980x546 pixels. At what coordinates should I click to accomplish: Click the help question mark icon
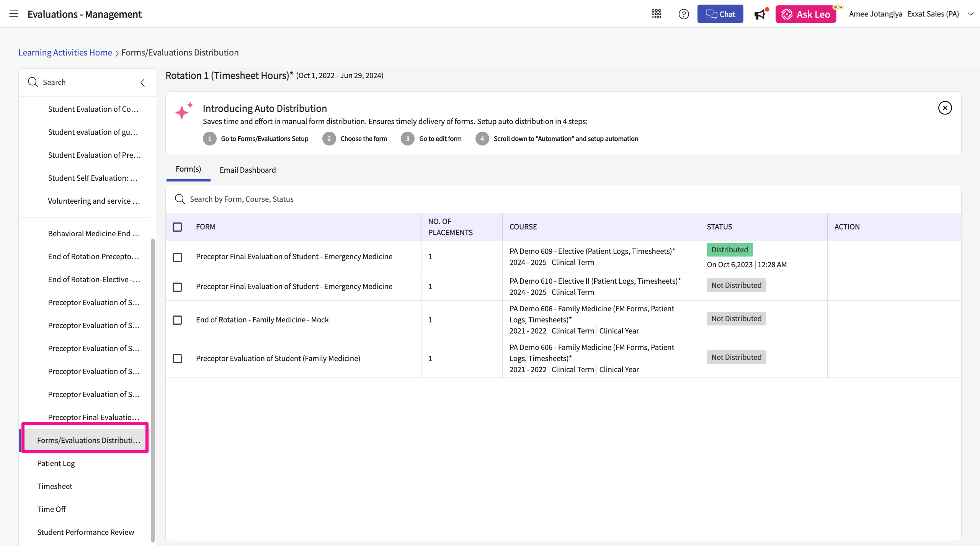pos(683,14)
